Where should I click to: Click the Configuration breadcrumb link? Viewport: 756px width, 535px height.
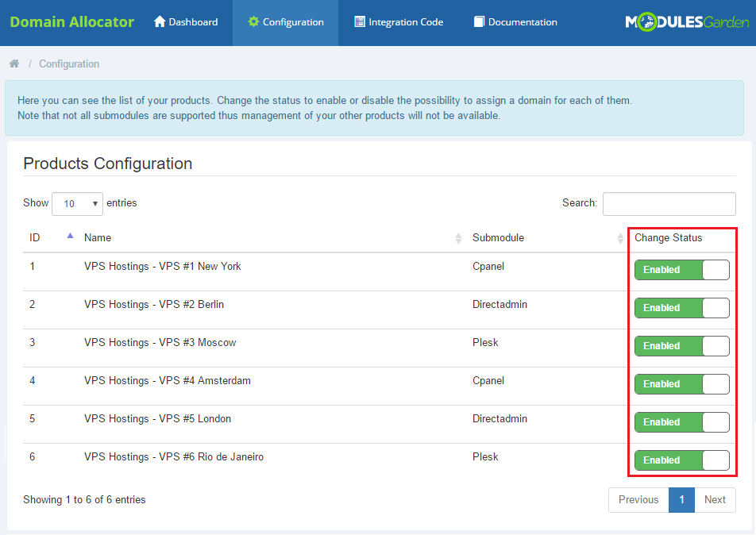click(x=69, y=64)
